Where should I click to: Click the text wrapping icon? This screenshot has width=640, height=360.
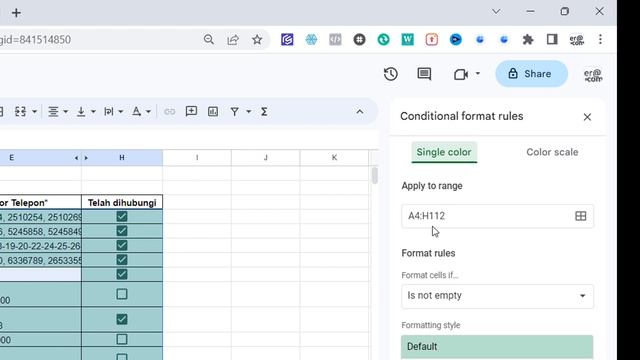coord(109,111)
